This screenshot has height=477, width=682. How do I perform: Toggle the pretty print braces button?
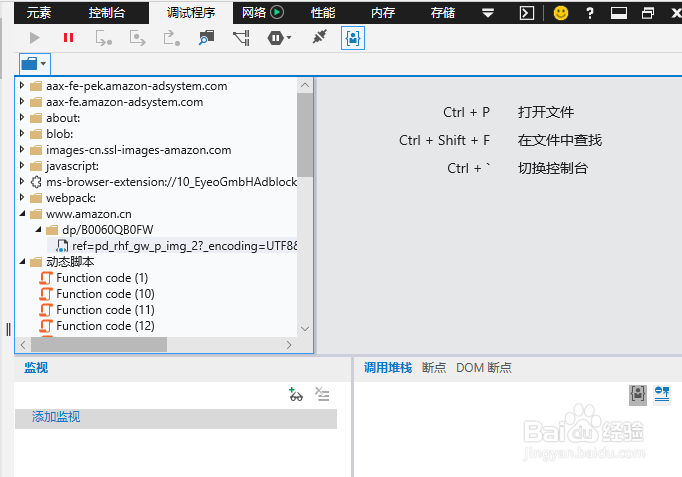click(353, 38)
